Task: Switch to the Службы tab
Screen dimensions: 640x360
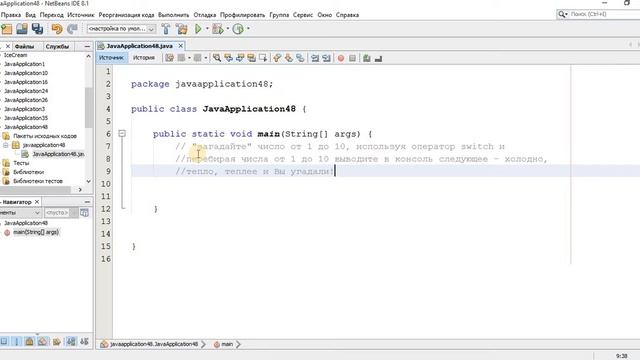Action: coord(57,47)
